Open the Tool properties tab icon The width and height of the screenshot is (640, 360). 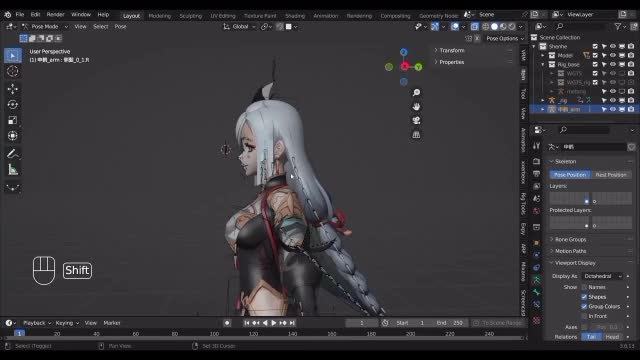click(x=537, y=146)
